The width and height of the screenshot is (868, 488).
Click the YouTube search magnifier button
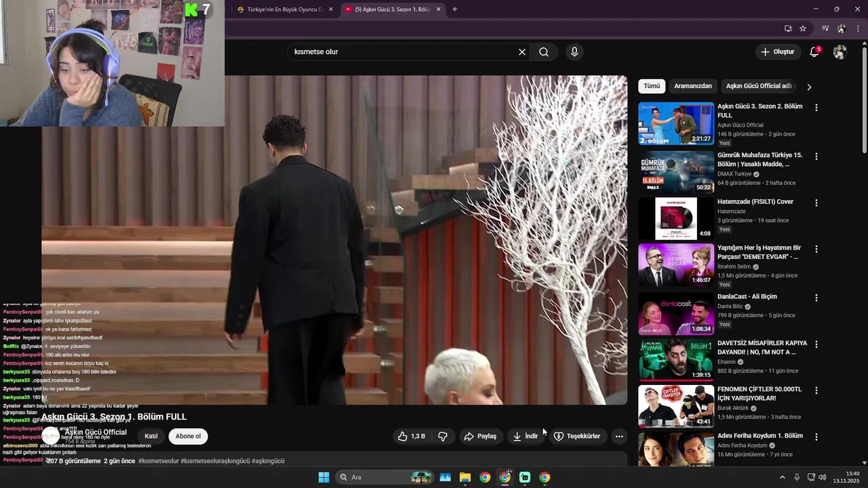tap(544, 52)
